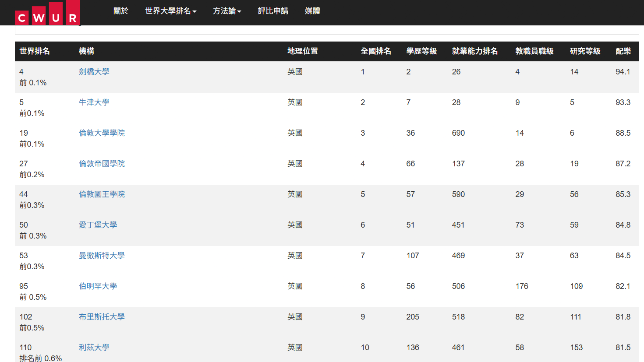Expand the 世界大學排名 dropdown
644x362 pixels.
coord(171,11)
